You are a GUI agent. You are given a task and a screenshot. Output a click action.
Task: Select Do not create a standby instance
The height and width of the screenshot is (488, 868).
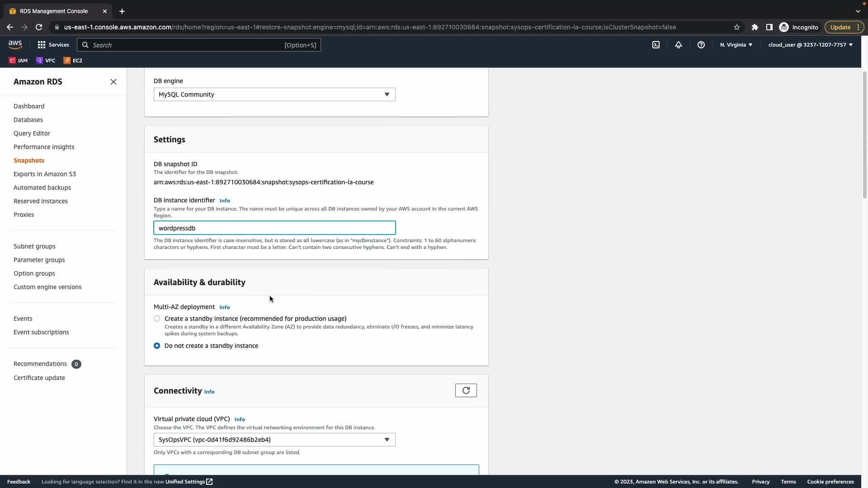click(157, 346)
